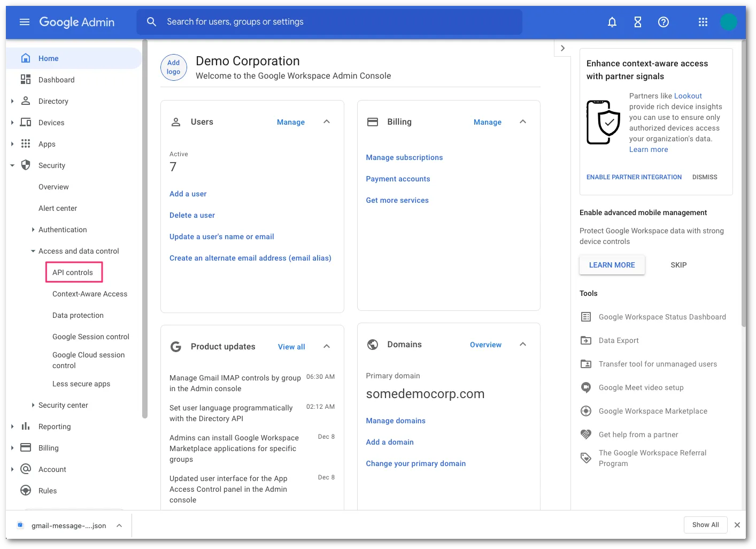Open the downloaded gmail-message json file

coord(68,525)
